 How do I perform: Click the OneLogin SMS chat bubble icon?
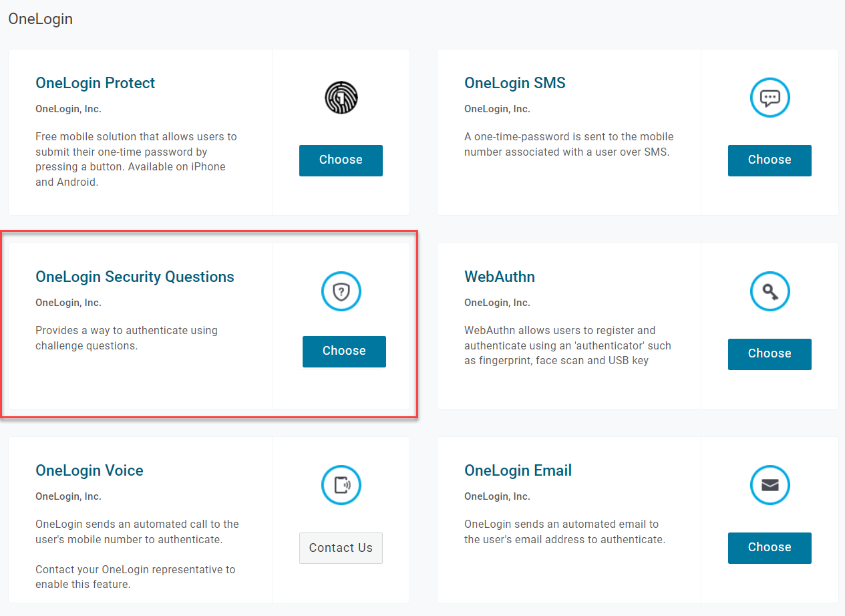pos(770,98)
